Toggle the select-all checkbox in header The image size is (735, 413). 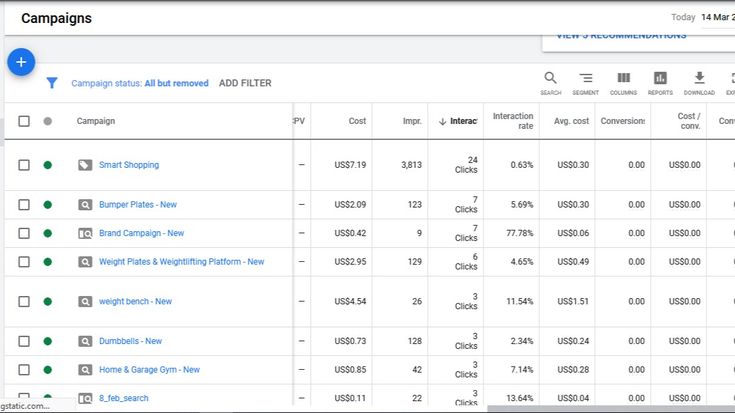(x=24, y=121)
